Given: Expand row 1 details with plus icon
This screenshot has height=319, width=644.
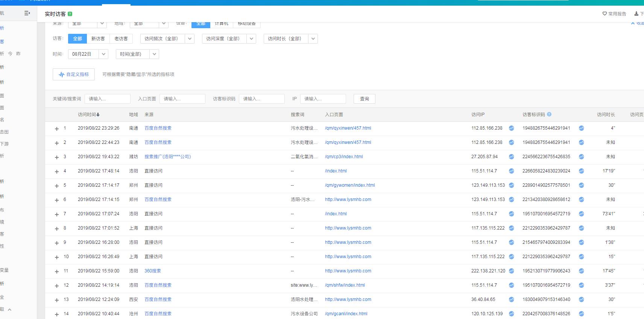Looking at the screenshot, I should (x=57, y=129).
